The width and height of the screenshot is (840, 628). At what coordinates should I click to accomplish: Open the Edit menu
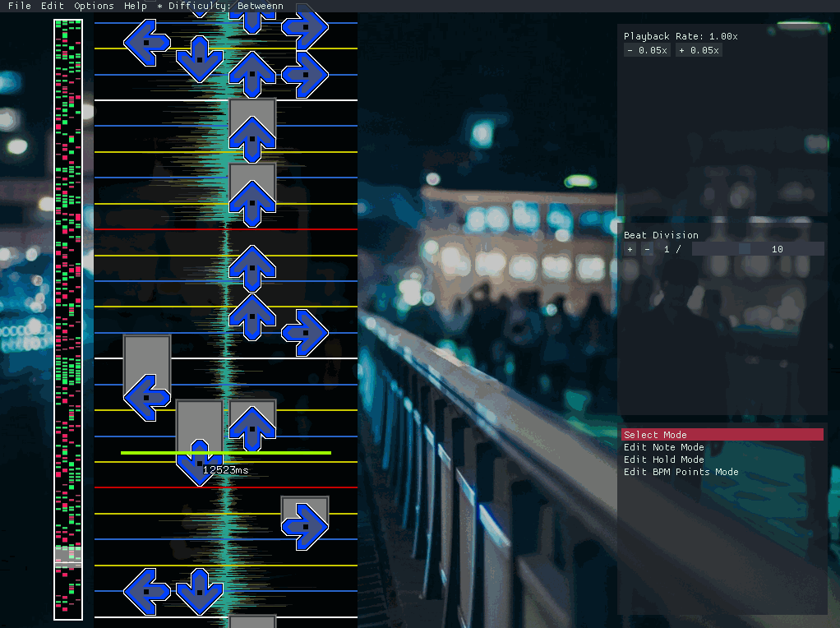(53, 6)
